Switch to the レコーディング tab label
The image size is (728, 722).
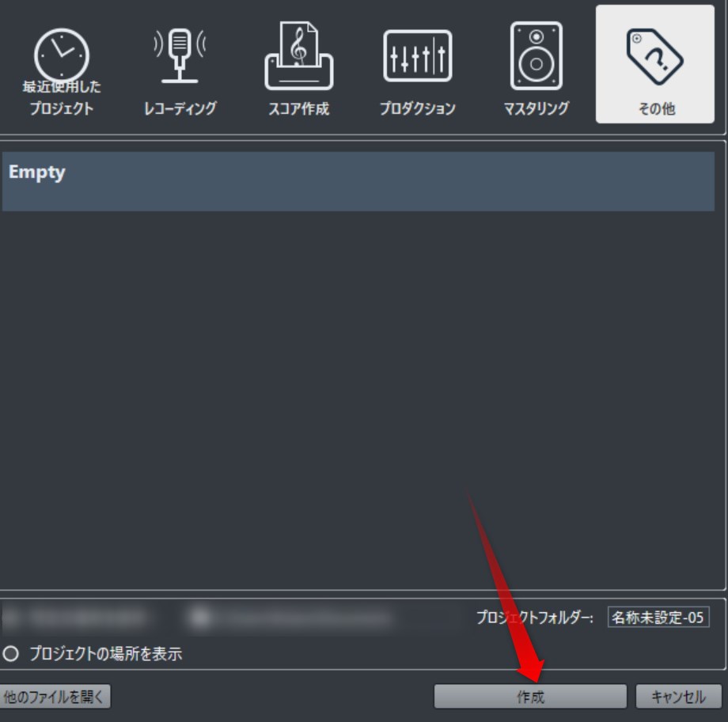pyautogui.click(x=180, y=108)
